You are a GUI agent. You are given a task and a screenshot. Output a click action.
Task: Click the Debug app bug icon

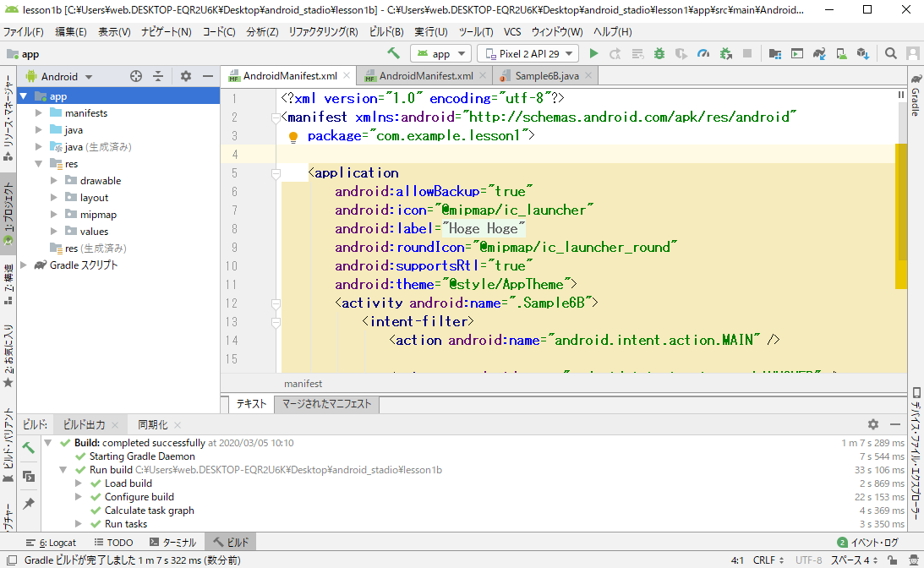pyautogui.click(x=659, y=54)
